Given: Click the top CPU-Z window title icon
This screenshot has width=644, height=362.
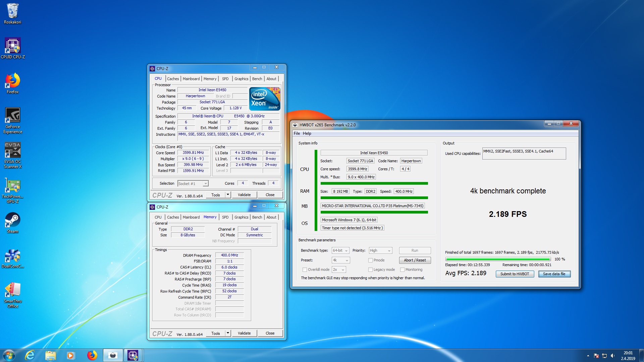Looking at the screenshot, I should (152, 68).
